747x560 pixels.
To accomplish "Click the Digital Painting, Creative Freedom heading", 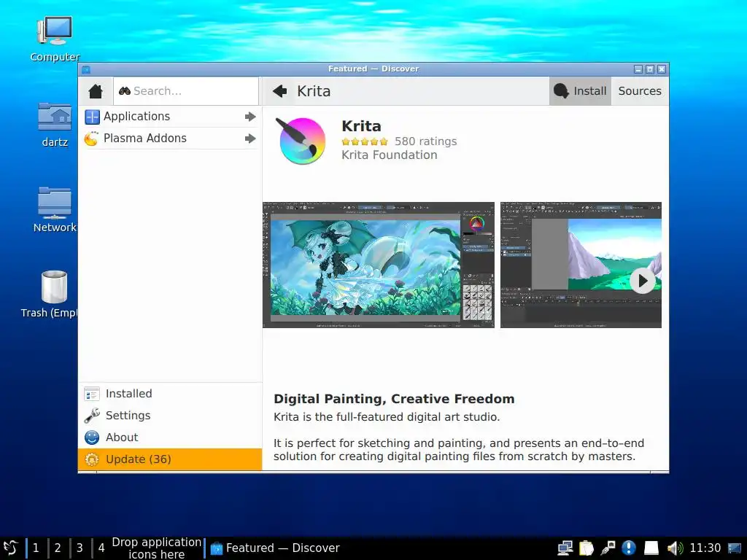I will (394, 399).
